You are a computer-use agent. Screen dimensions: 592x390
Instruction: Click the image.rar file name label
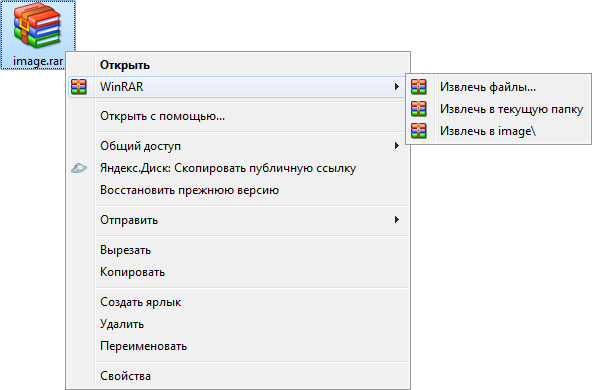tap(38, 61)
